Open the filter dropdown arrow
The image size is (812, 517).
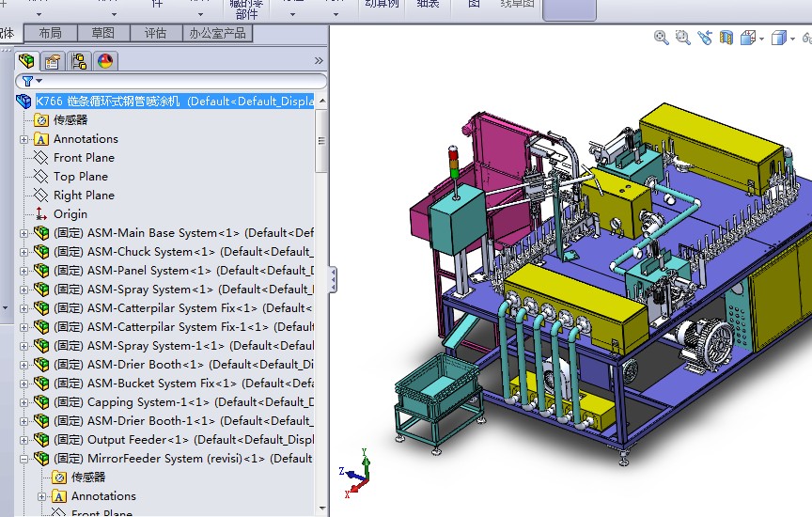(39, 81)
